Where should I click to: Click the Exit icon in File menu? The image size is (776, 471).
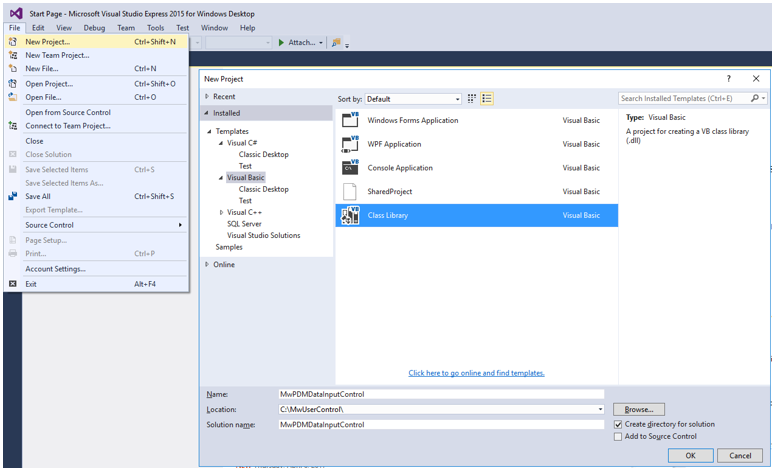[x=13, y=284]
